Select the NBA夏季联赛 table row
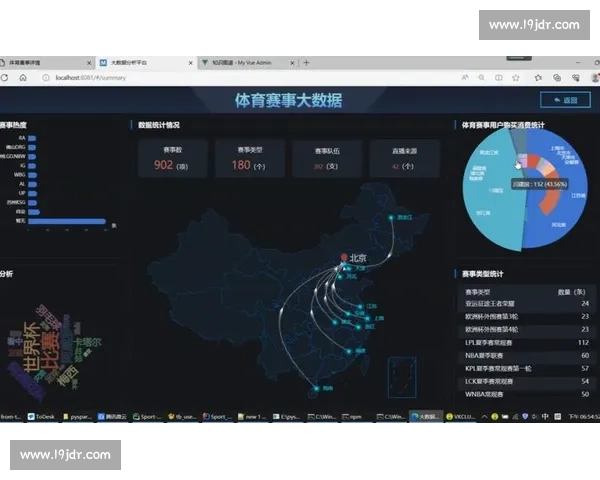This screenshot has height=480, width=600. click(527, 356)
